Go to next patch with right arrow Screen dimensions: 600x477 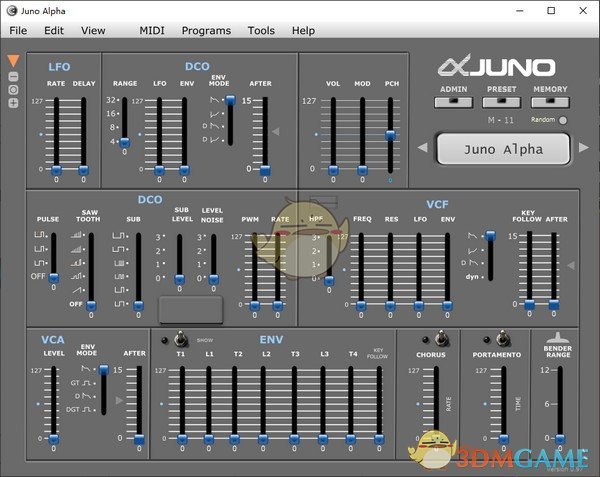point(585,150)
